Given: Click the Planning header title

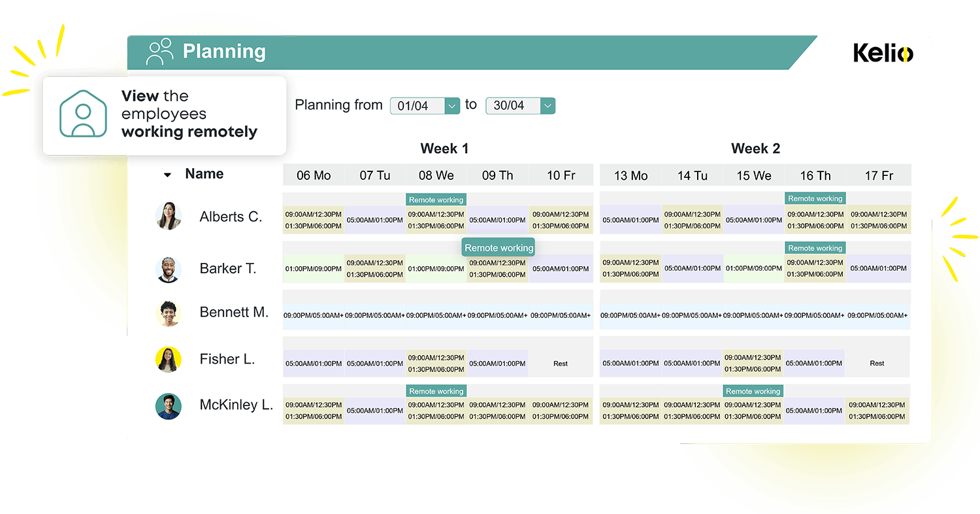Looking at the screenshot, I should [224, 52].
